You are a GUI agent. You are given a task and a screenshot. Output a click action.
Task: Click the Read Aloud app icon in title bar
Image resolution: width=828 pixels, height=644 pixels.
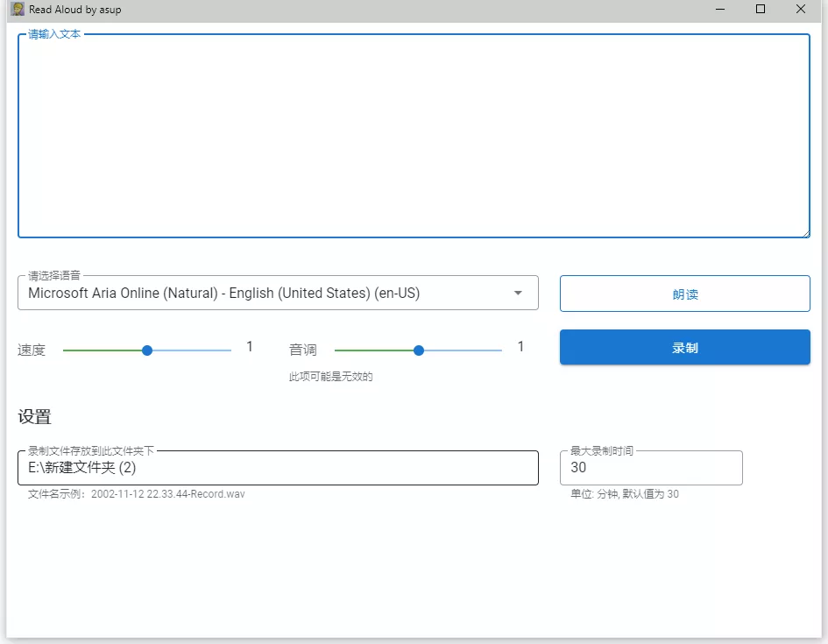click(18, 9)
